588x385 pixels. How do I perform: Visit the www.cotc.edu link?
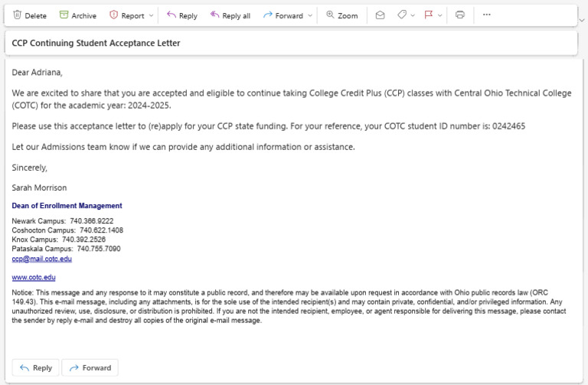pyautogui.click(x=34, y=277)
